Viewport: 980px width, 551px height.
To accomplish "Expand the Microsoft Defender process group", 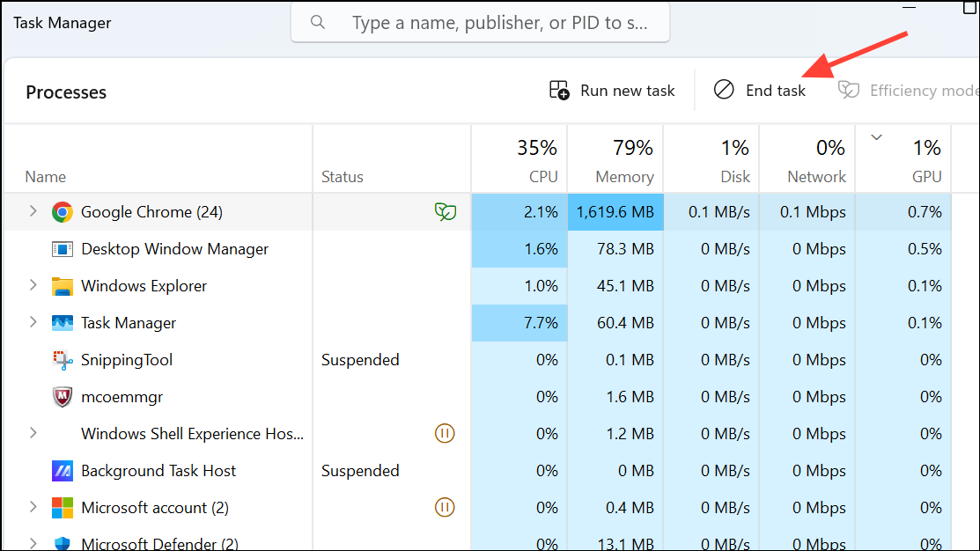I will 33,543.
